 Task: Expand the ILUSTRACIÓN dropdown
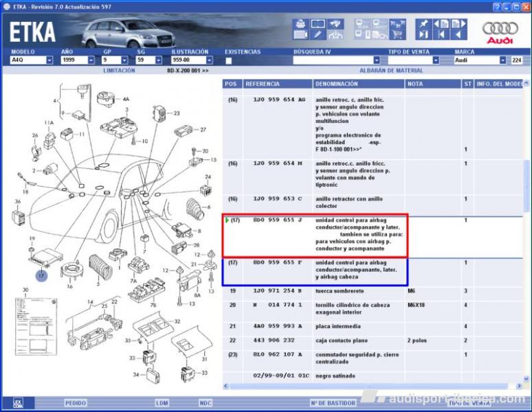[210, 60]
